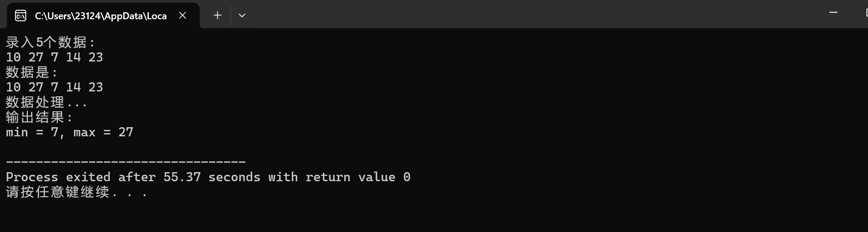868x232 pixels.
Task: Close the C:\Users\23124\AppData tab
Action: point(183,16)
